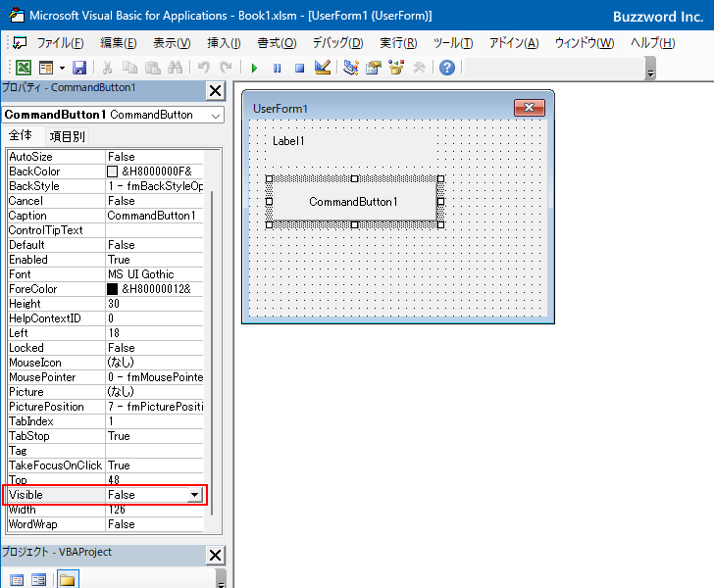
Task: Select the Height value 30
Action: (154, 304)
